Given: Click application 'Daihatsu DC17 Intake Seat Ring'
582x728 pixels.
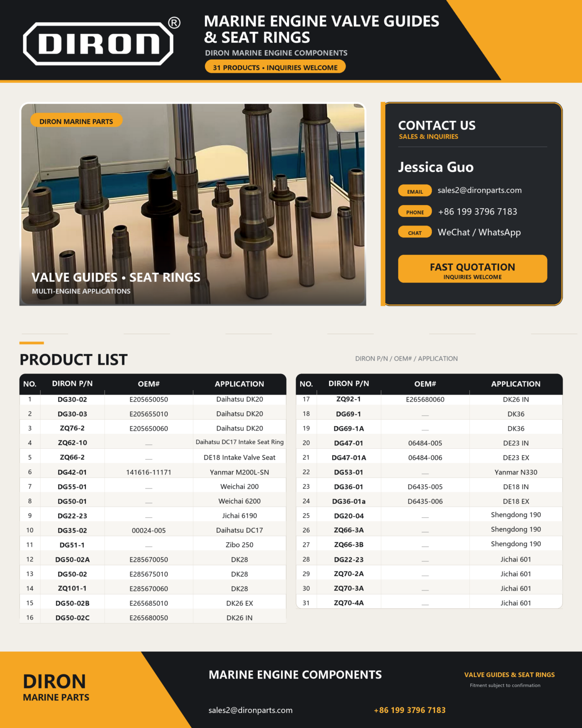Looking at the screenshot, I should 239,442.
